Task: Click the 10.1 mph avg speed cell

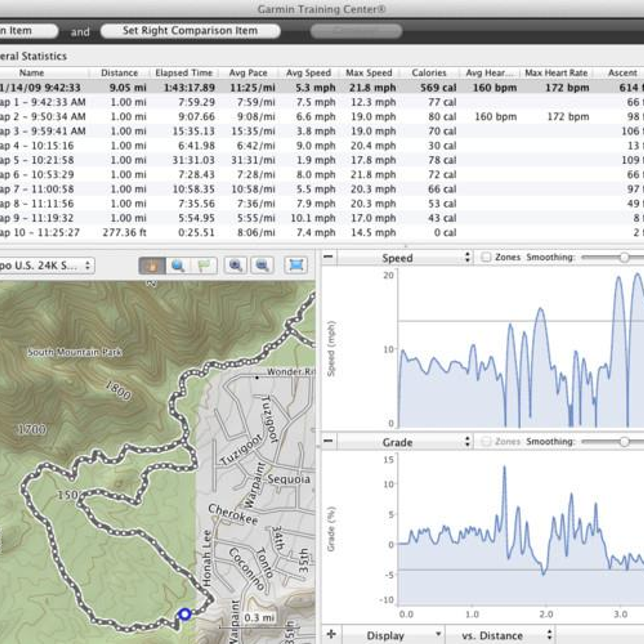Action: 313,218
